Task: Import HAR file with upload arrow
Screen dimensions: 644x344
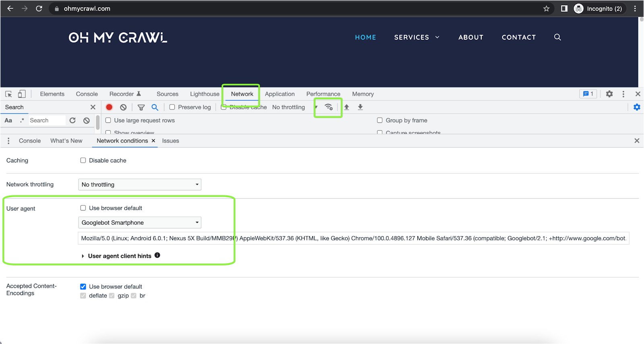Action: 347,107
